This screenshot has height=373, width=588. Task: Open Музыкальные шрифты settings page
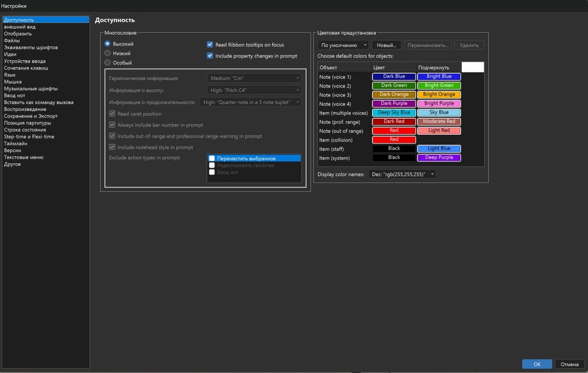pos(46,88)
